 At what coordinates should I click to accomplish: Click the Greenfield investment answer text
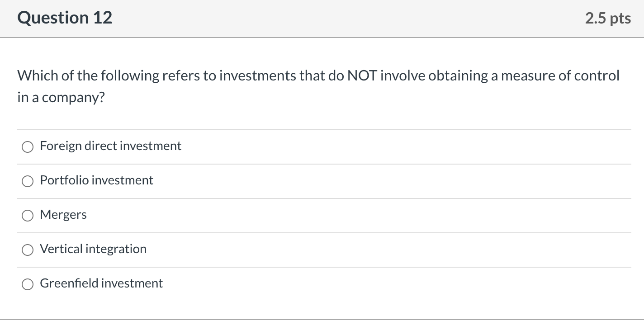click(101, 283)
